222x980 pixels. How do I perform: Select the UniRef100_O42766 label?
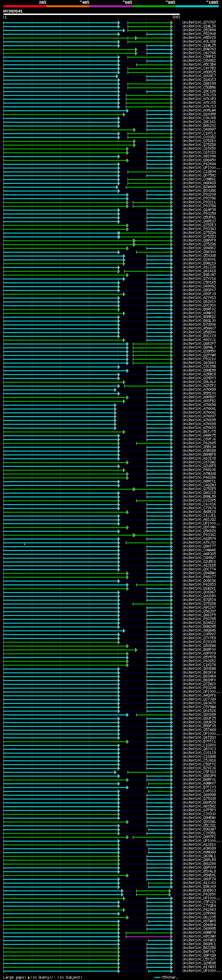199,53
